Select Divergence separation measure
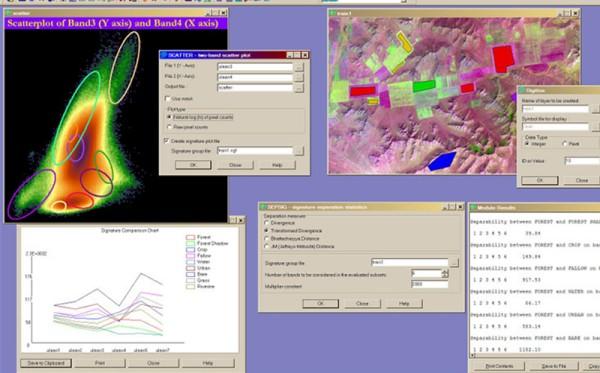Viewport: 600px width, 373px height. (267, 223)
